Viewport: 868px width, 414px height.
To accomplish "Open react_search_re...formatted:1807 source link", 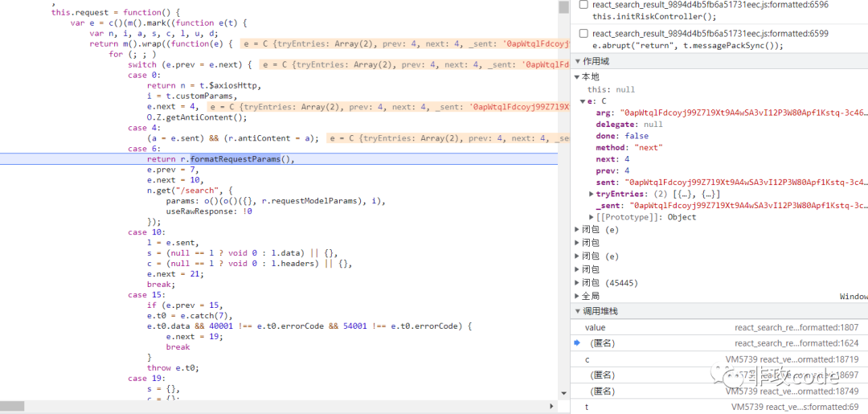I will pos(796,328).
